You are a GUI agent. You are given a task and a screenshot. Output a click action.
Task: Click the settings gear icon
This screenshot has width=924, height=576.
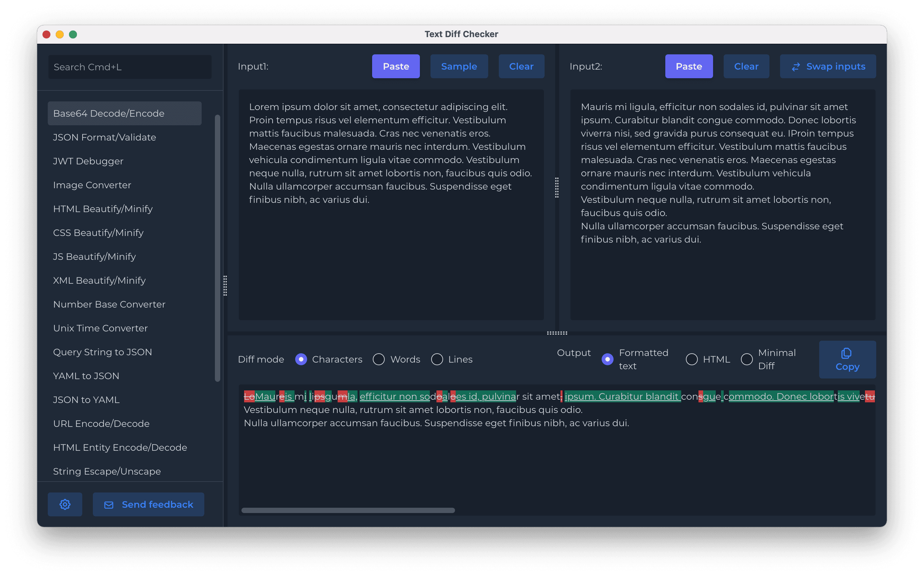coord(65,504)
